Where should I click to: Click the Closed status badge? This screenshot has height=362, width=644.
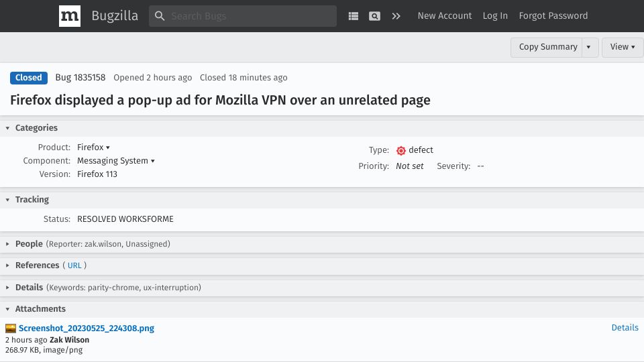[x=29, y=78]
